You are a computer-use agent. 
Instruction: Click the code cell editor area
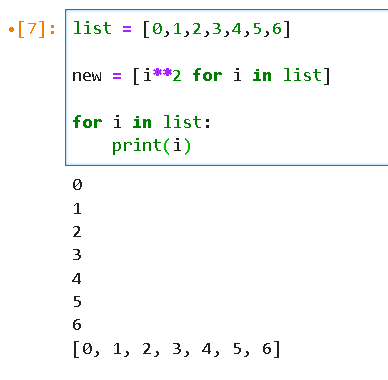tap(227, 87)
